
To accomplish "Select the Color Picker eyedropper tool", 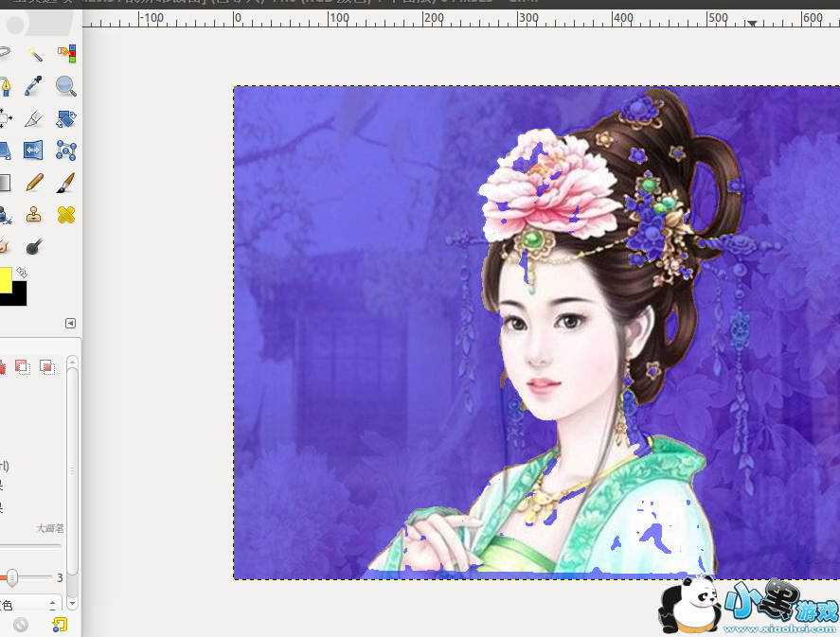I will tap(34, 86).
